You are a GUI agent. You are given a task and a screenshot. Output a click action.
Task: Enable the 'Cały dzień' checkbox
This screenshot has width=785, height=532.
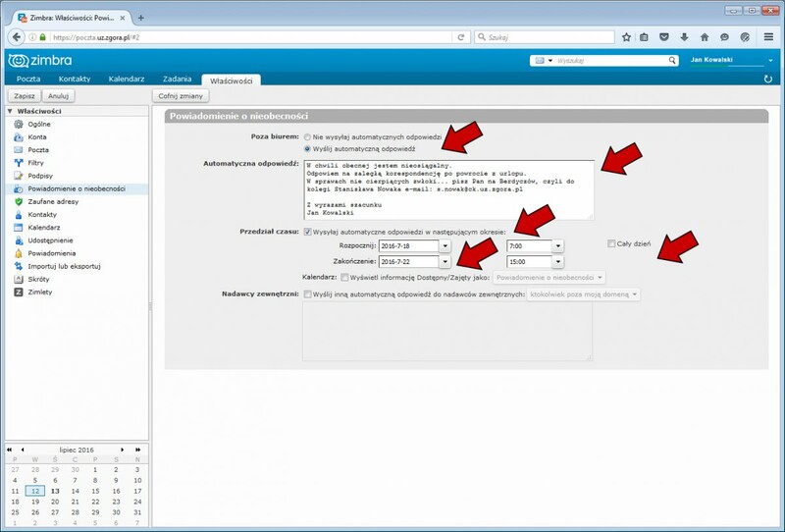point(611,243)
